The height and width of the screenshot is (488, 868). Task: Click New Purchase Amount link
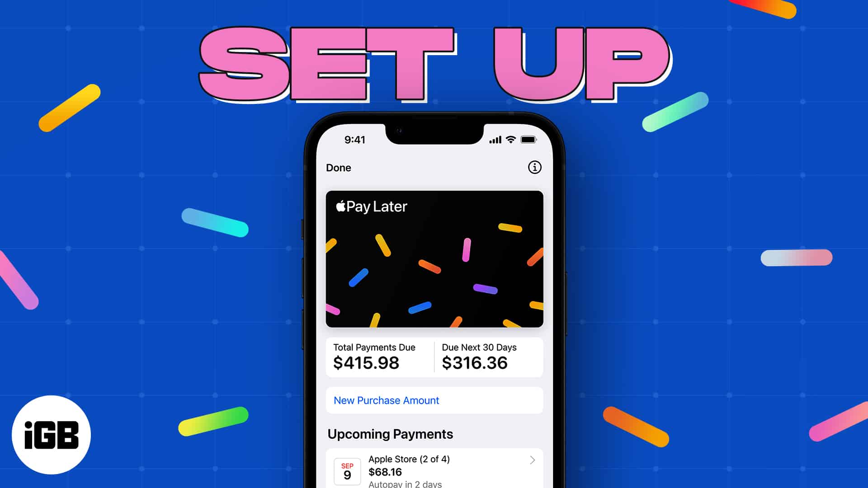point(386,400)
